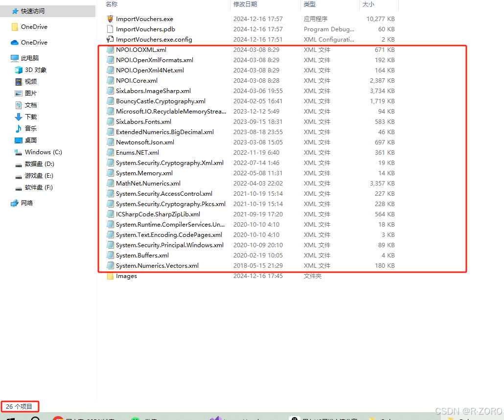
Task: Select the 3D 对象 cube icon
Action: point(18,70)
